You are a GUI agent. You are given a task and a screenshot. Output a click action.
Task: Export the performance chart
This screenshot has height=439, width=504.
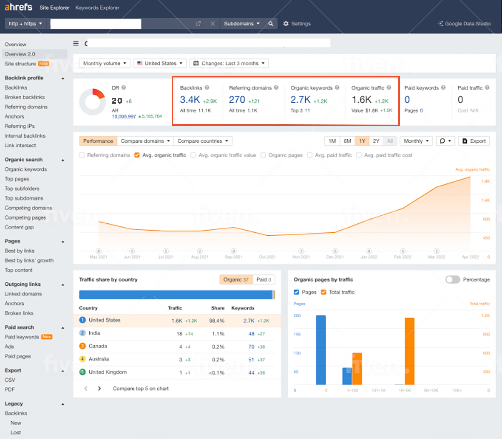coord(474,141)
